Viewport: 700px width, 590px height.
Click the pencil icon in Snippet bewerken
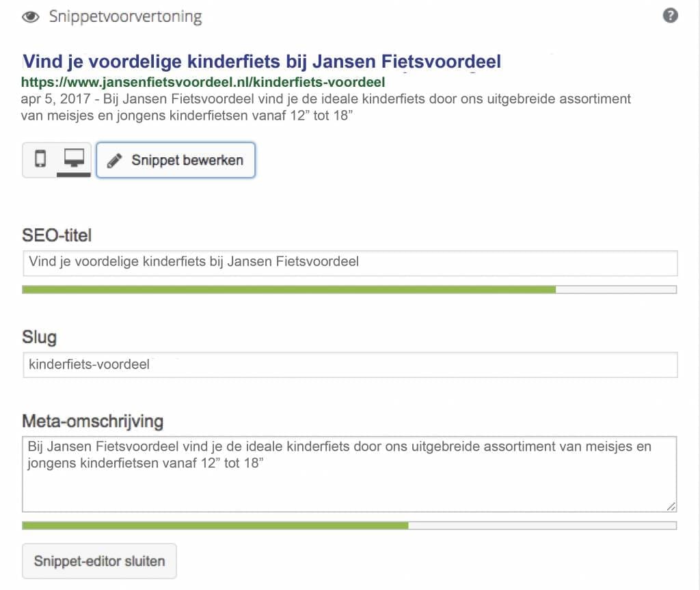116,161
